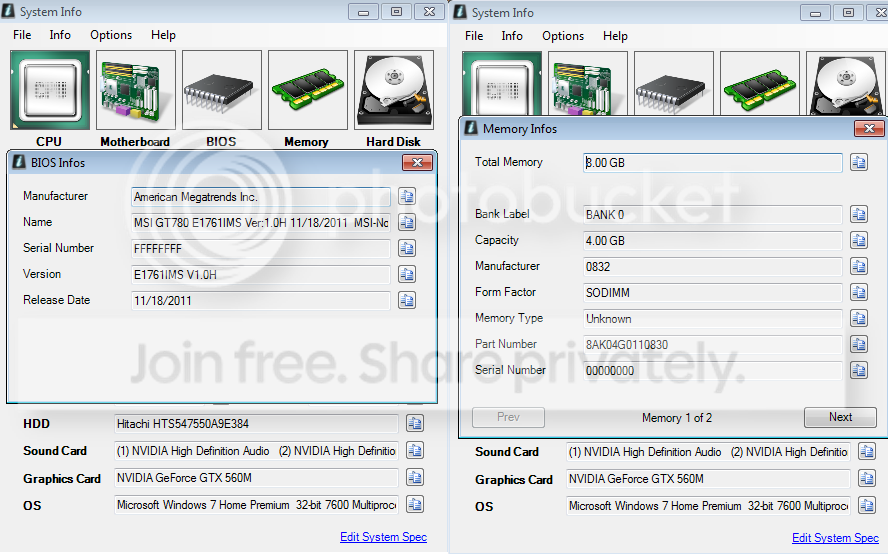Copy BIOS Serial Number value

click(407, 249)
